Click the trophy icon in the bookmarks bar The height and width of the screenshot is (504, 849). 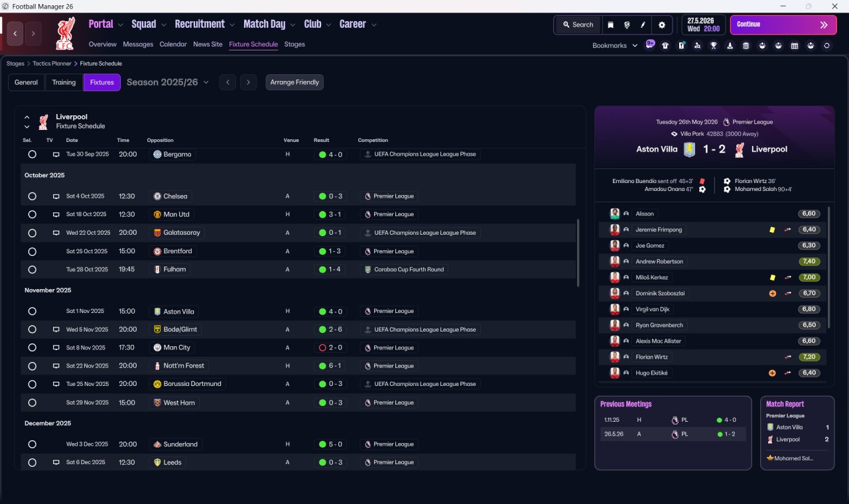tap(714, 46)
